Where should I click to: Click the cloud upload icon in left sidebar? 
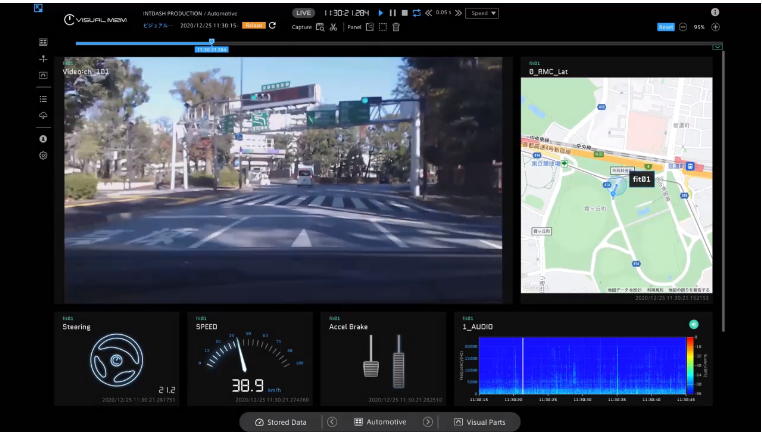click(43, 116)
